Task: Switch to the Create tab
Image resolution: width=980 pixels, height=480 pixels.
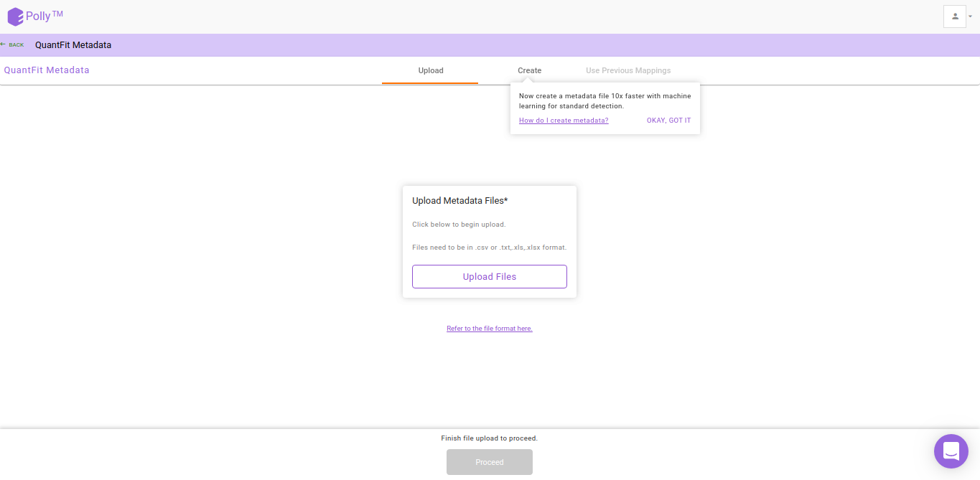Action: (530, 70)
